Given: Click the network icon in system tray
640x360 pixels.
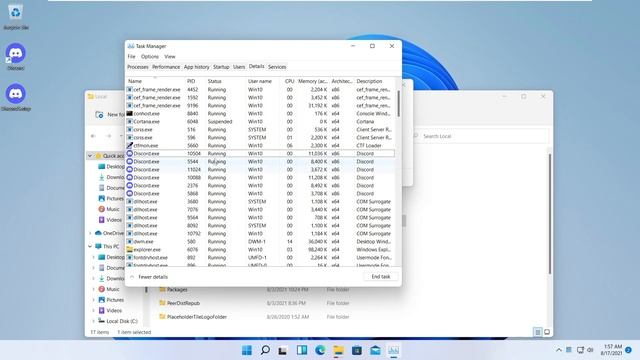Looking at the screenshot, I should coord(580,350).
